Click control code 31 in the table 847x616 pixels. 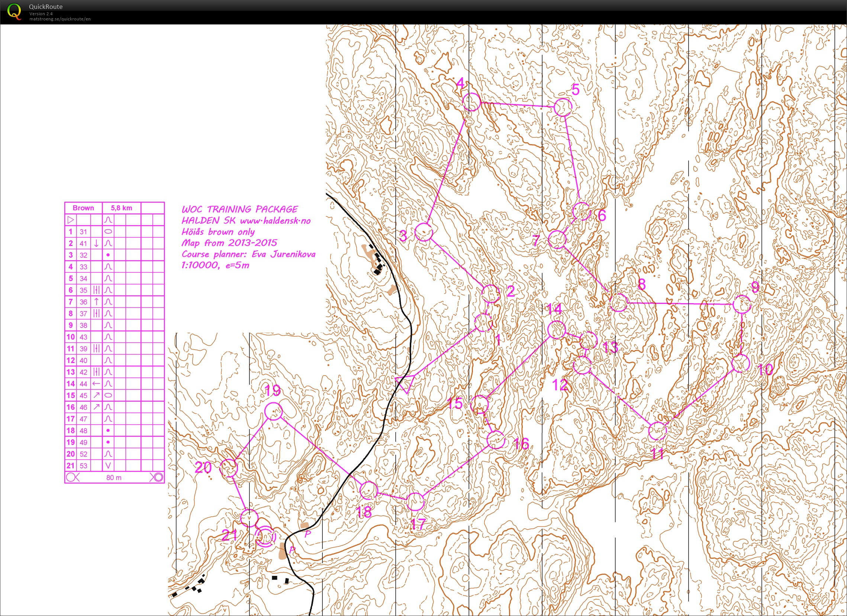(x=83, y=232)
